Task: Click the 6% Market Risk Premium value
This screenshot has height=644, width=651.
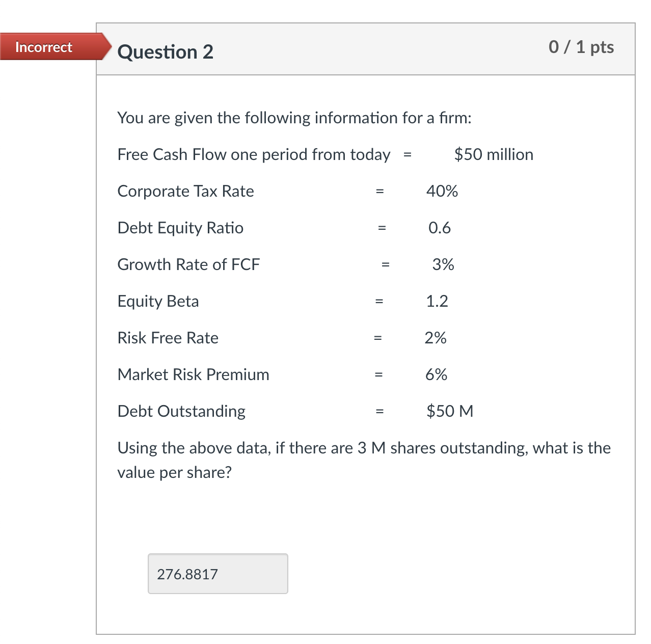Action: point(436,374)
